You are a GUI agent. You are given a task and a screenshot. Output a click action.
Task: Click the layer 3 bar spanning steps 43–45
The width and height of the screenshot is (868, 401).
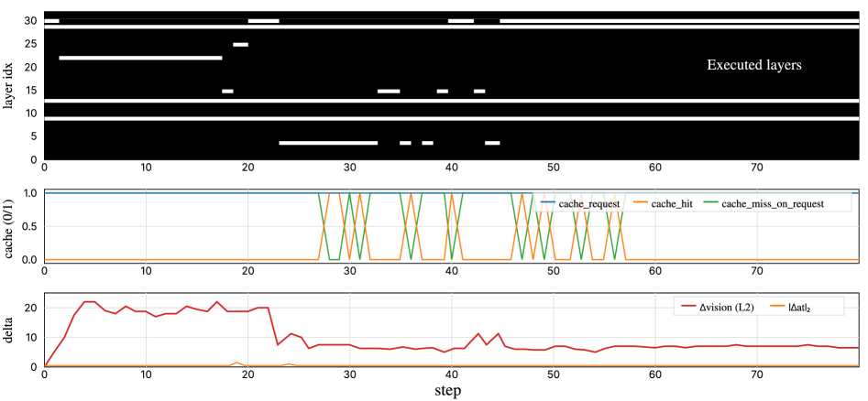[x=492, y=143]
